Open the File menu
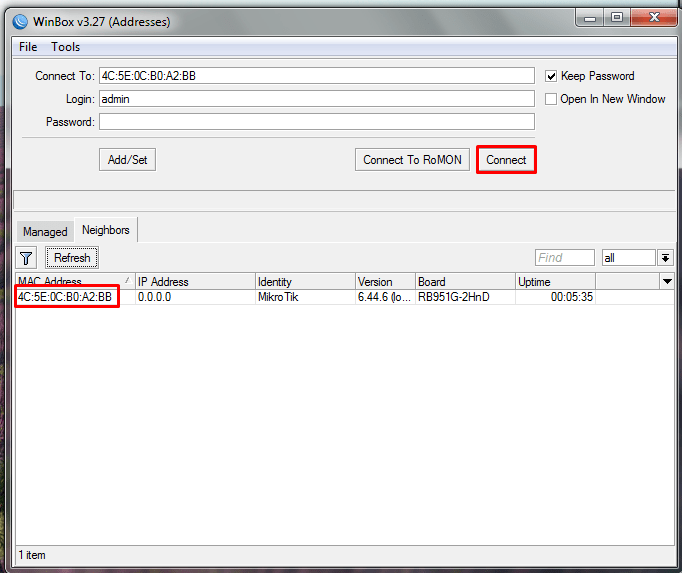682x573 pixels. click(28, 47)
